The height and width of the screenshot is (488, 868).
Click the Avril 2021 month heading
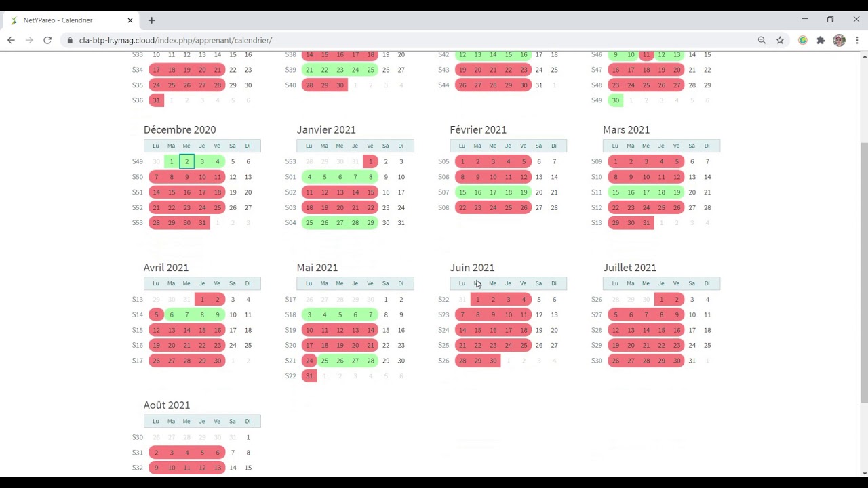(x=166, y=268)
